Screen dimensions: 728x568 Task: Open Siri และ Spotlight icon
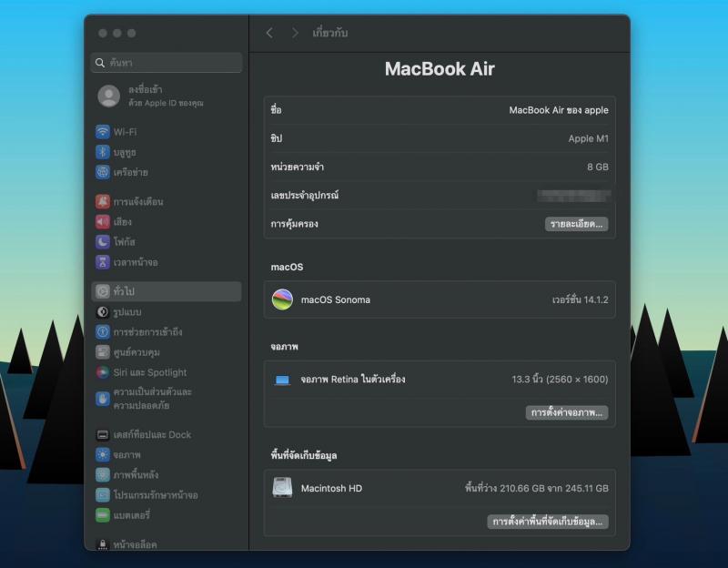[x=103, y=372]
